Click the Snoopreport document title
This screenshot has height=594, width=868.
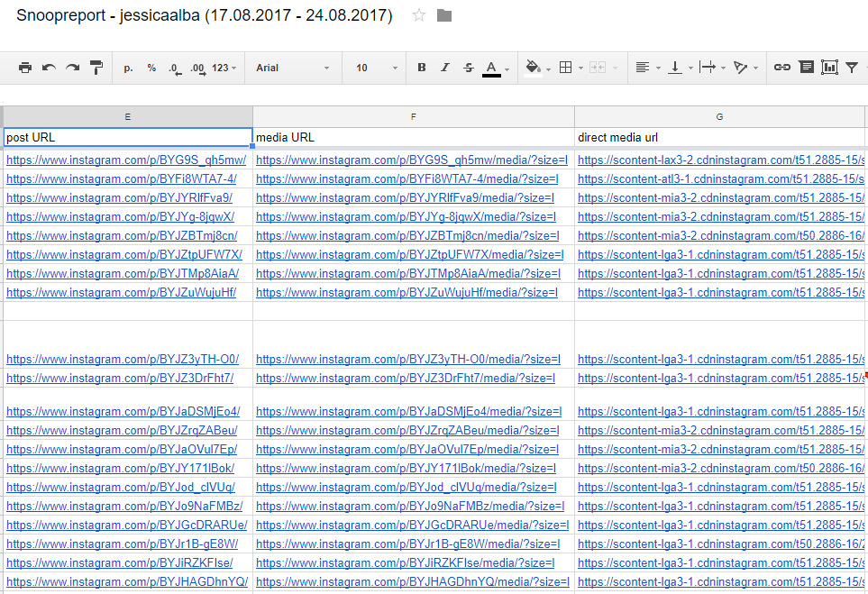(x=205, y=15)
